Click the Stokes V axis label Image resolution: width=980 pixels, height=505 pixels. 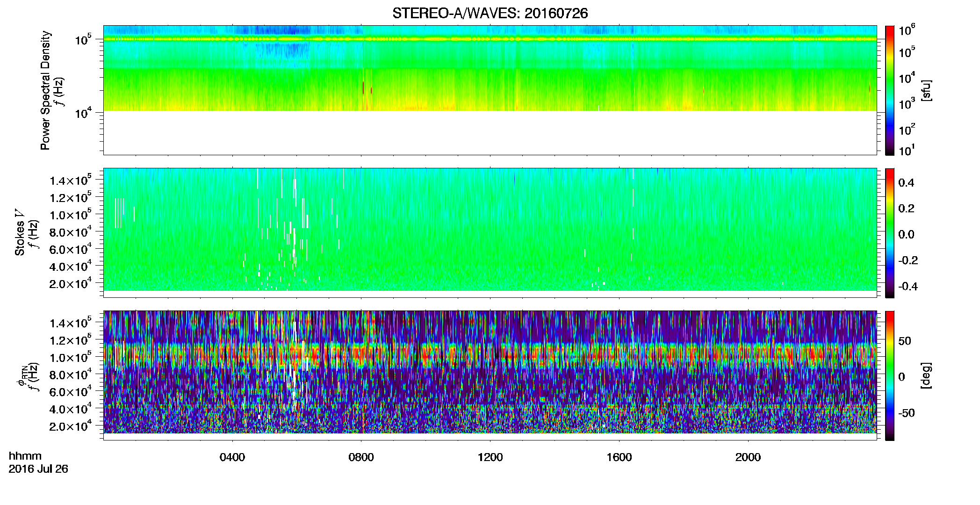click(x=20, y=232)
